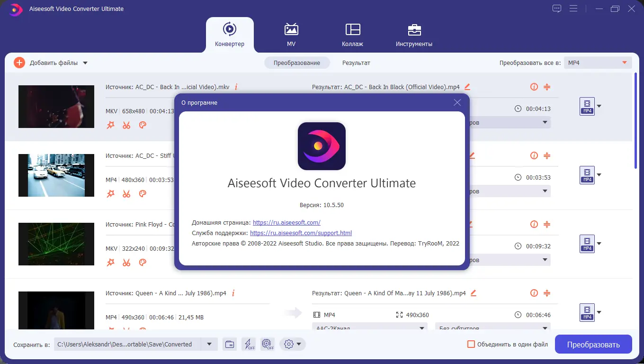Screen dimensions: 644x364
Task: Click compress icon for the 00:03:53 video
Action: pos(547,155)
